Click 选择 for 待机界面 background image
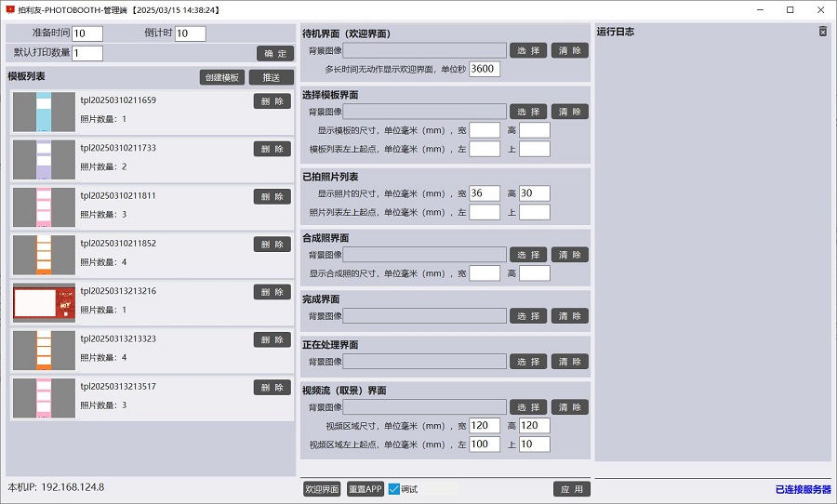This screenshot has width=837, height=504. (528, 51)
